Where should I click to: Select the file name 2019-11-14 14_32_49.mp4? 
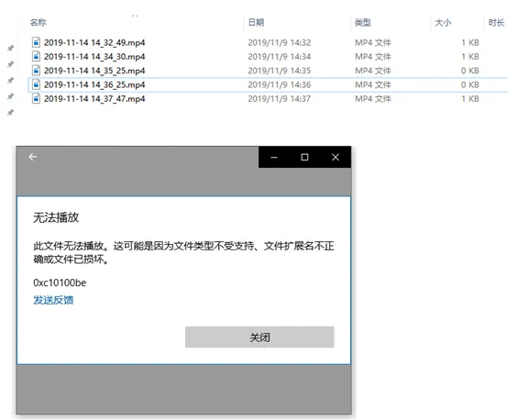point(94,42)
